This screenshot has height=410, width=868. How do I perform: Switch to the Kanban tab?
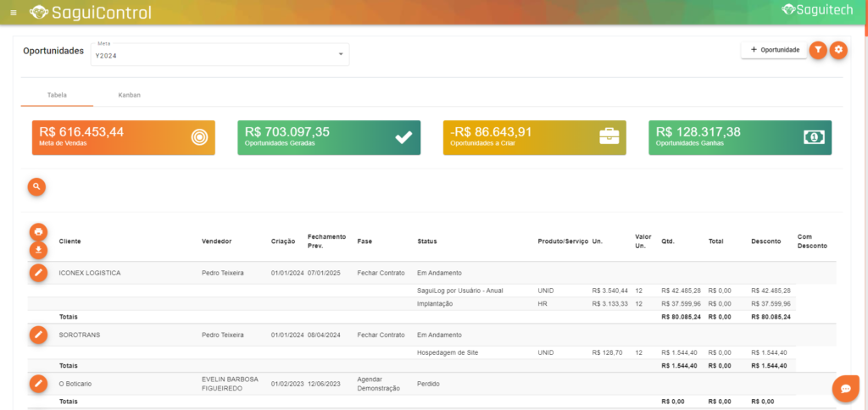click(x=130, y=95)
